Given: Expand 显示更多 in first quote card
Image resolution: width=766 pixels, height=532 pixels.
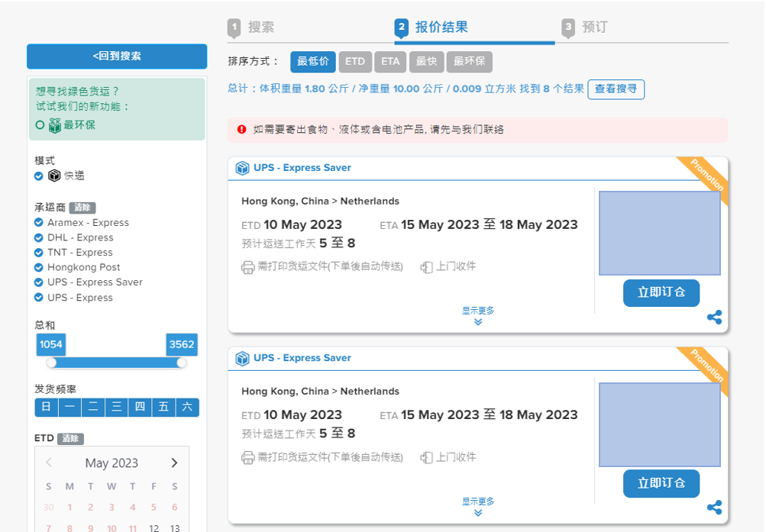Looking at the screenshot, I should [x=478, y=316].
